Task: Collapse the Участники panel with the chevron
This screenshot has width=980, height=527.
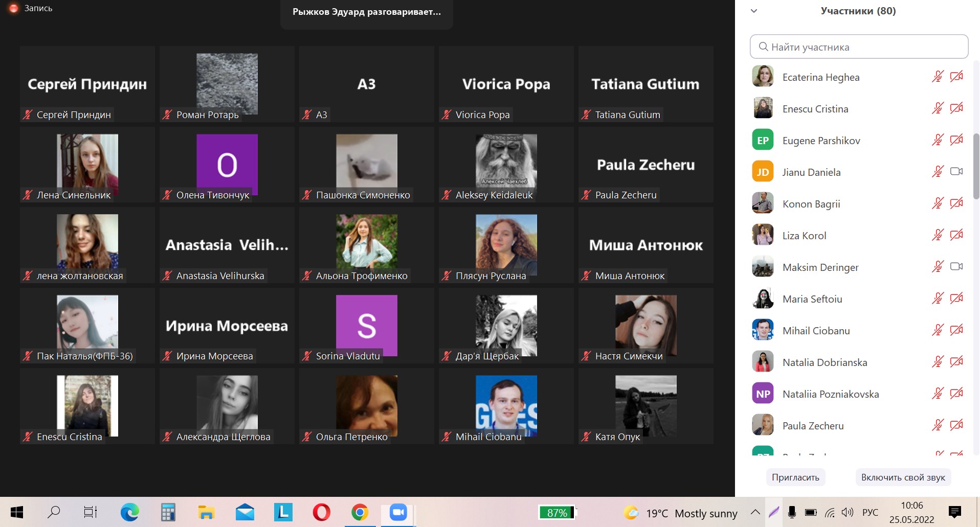Action: (x=753, y=11)
